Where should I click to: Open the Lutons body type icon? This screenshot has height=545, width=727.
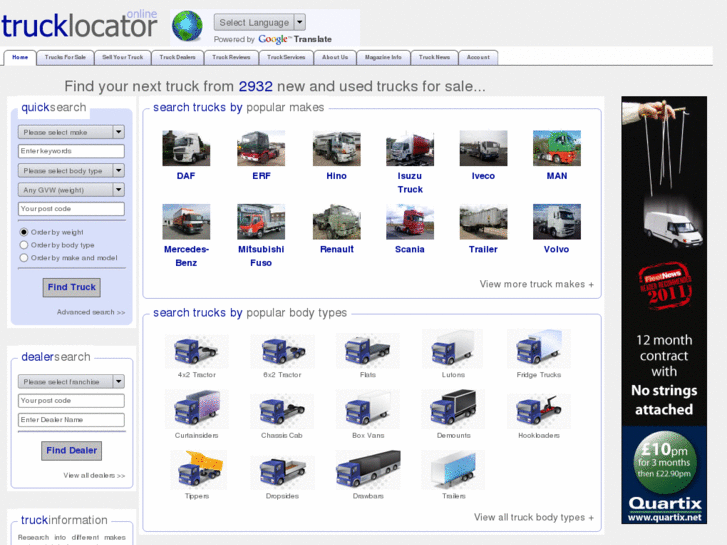453,349
